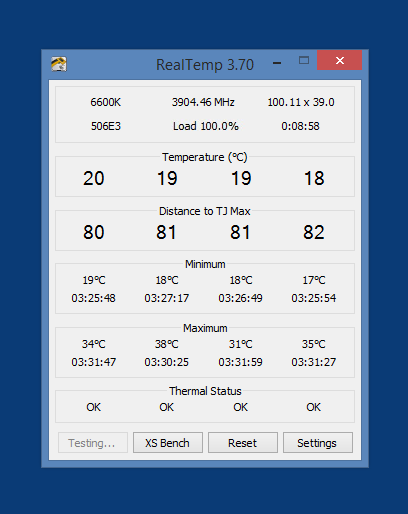
Task: Click the 35°C maximum temperature
Action: pos(314,344)
